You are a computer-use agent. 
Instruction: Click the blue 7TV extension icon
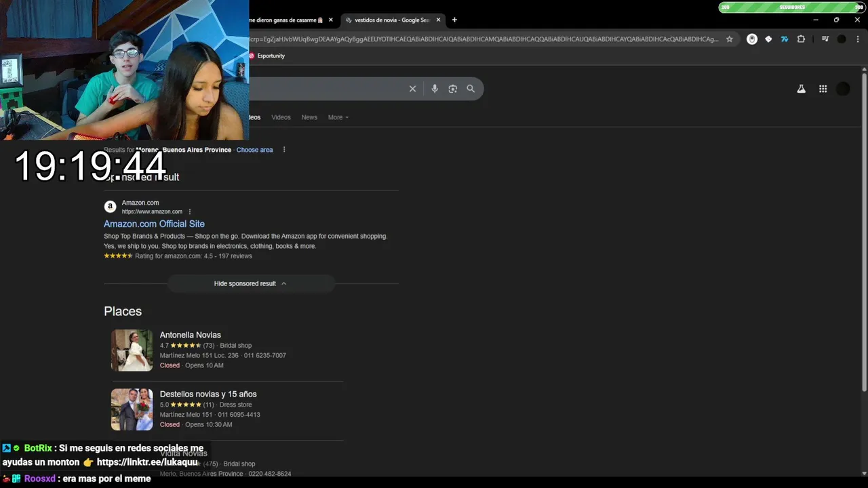coord(785,39)
